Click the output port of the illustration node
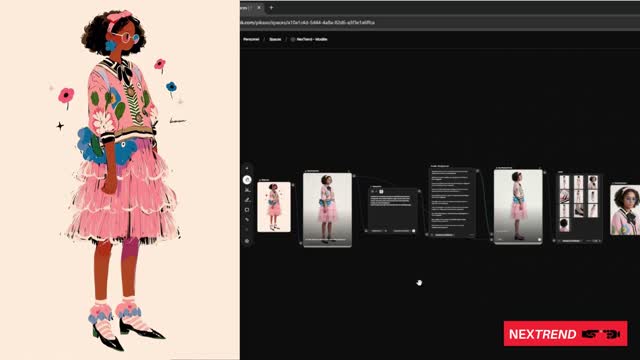 pos(293,185)
